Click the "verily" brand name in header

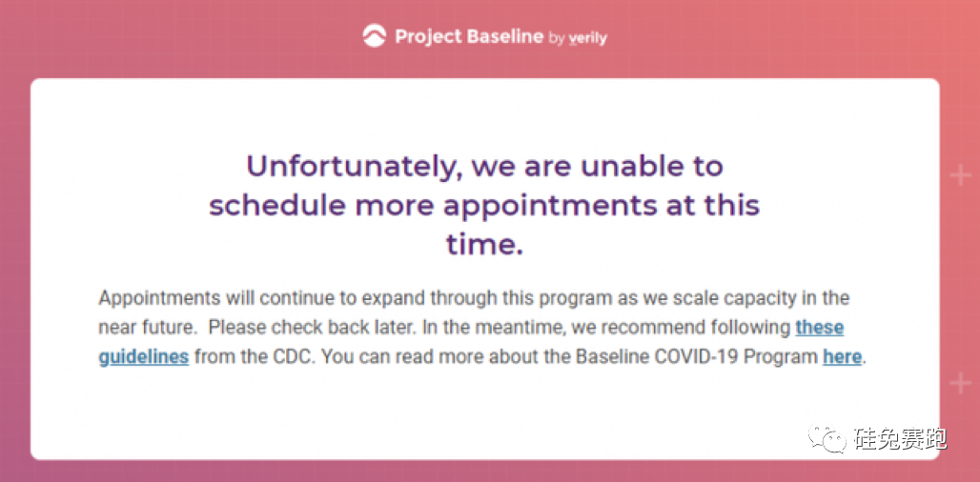[587, 38]
